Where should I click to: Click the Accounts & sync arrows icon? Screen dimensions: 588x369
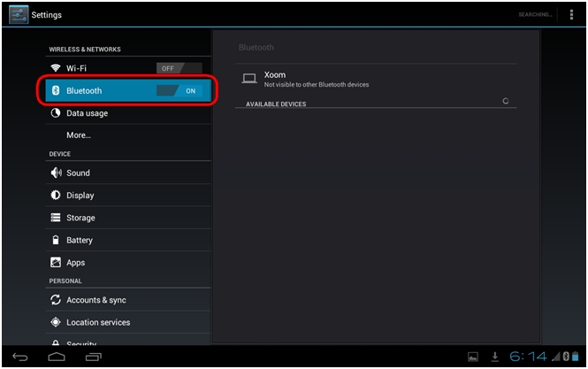coord(56,300)
